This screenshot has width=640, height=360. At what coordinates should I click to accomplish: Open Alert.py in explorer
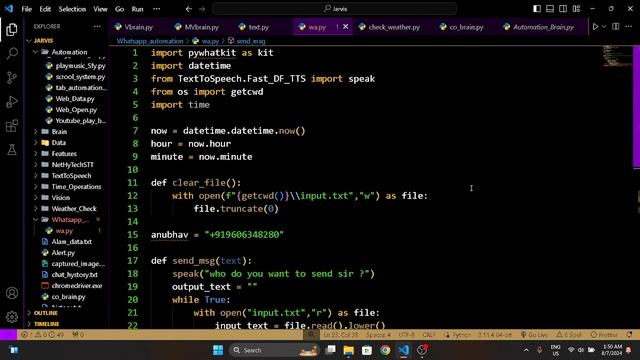click(x=63, y=253)
